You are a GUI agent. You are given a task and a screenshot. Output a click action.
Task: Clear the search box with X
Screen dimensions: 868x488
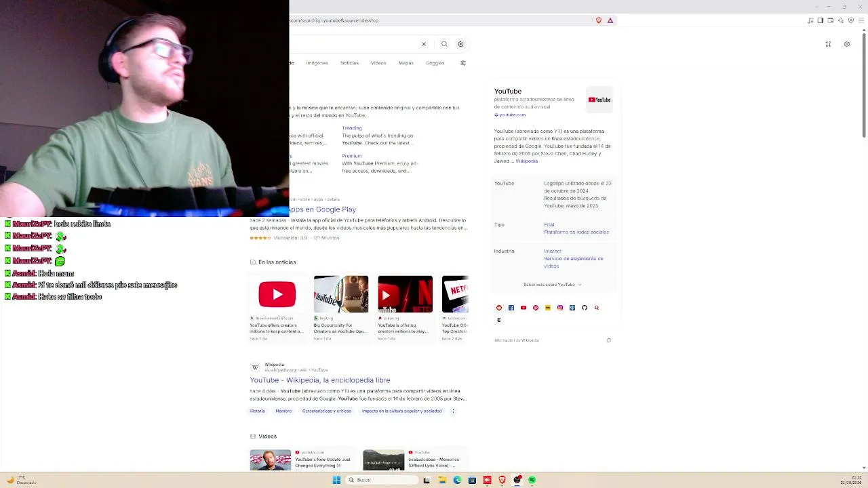pyautogui.click(x=424, y=44)
